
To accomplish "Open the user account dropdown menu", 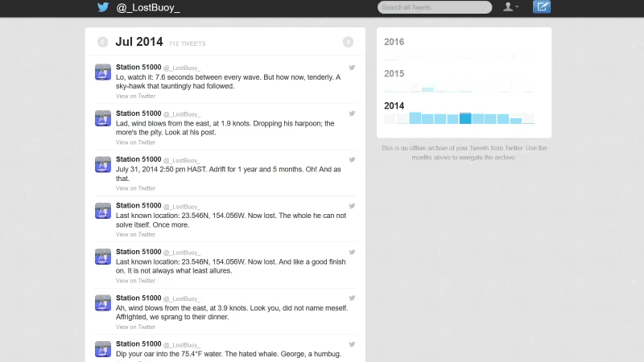I will point(510,7).
